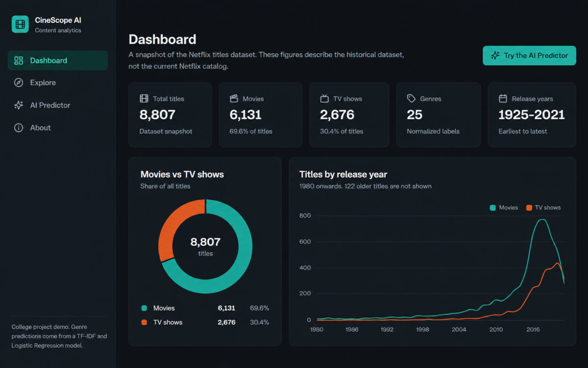
Task: Click the 8,807 titles label inside donut
Action: (205, 246)
